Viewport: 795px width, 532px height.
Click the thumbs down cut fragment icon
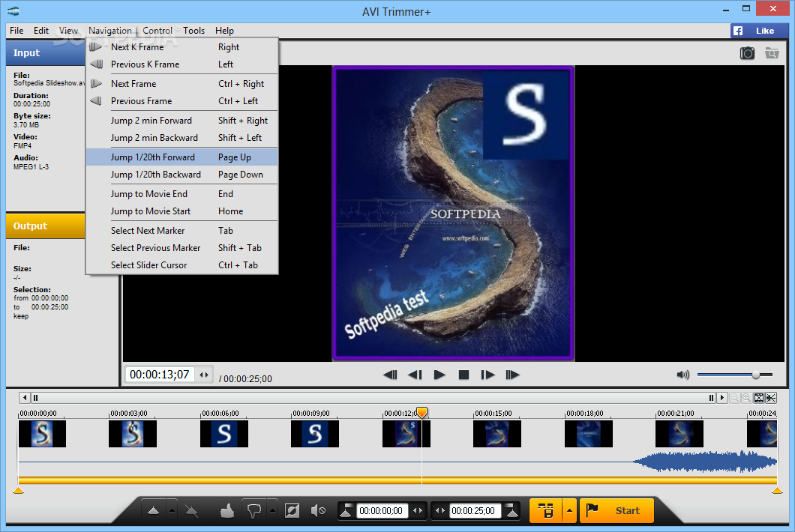tap(254, 511)
